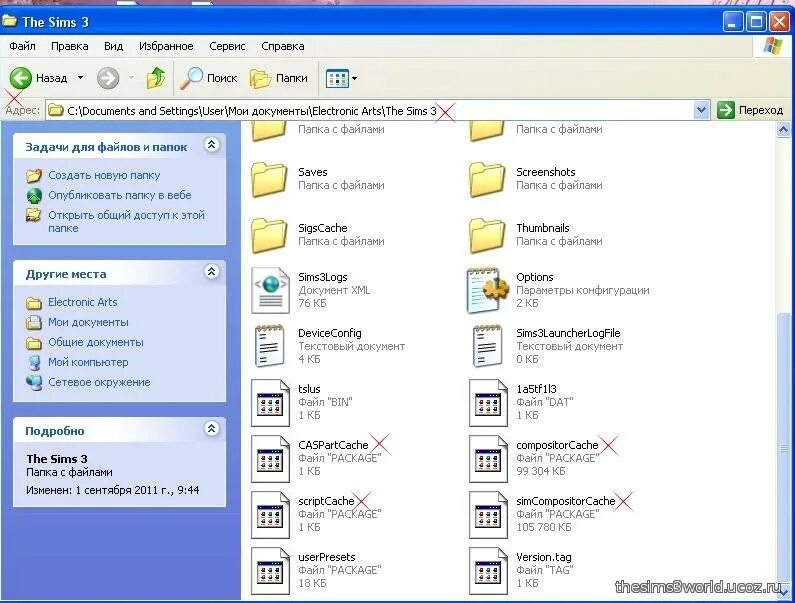Select the Options configuration file icon
Image resolution: width=795 pixels, height=603 pixels.
tap(487, 291)
